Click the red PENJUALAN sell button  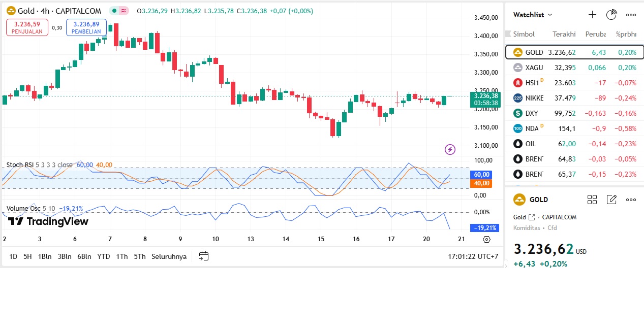point(27,27)
